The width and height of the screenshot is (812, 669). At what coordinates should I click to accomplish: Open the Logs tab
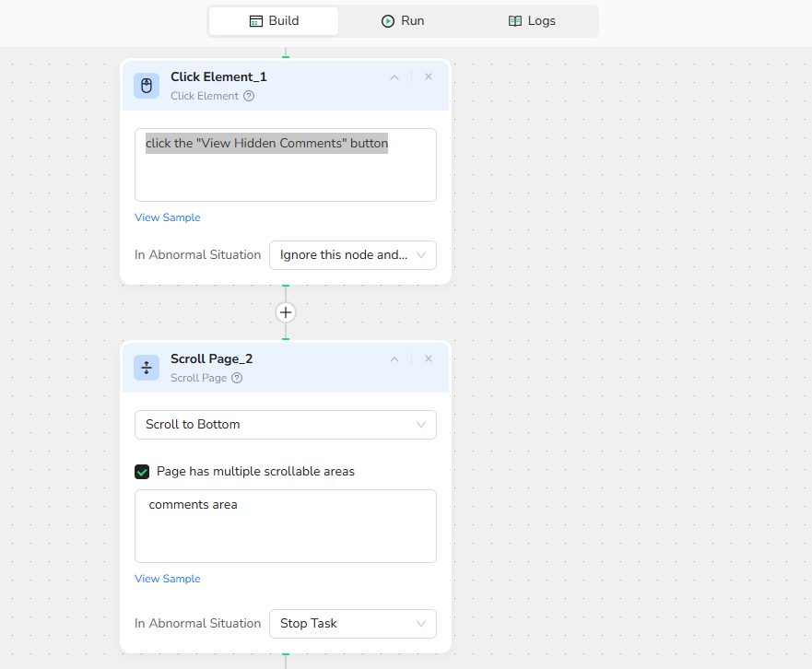coord(532,21)
